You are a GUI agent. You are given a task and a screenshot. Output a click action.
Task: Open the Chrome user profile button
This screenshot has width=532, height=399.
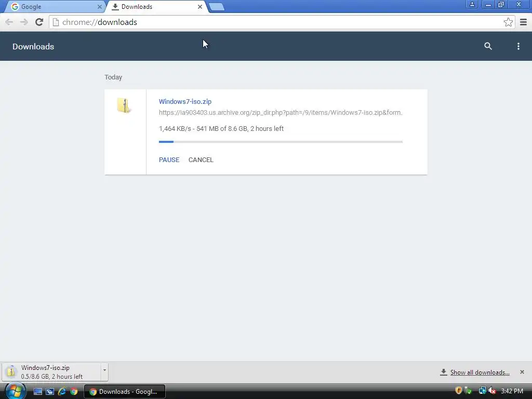point(472,4)
